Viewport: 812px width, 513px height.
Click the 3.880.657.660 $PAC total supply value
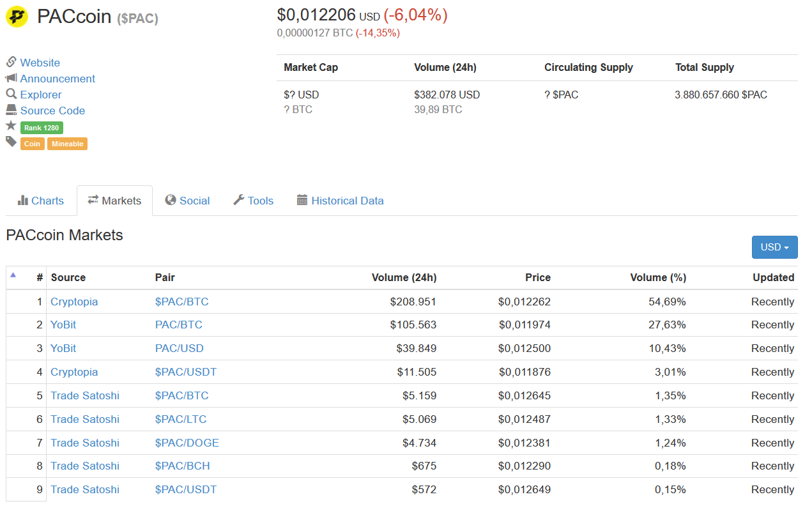(x=721, y=95)
